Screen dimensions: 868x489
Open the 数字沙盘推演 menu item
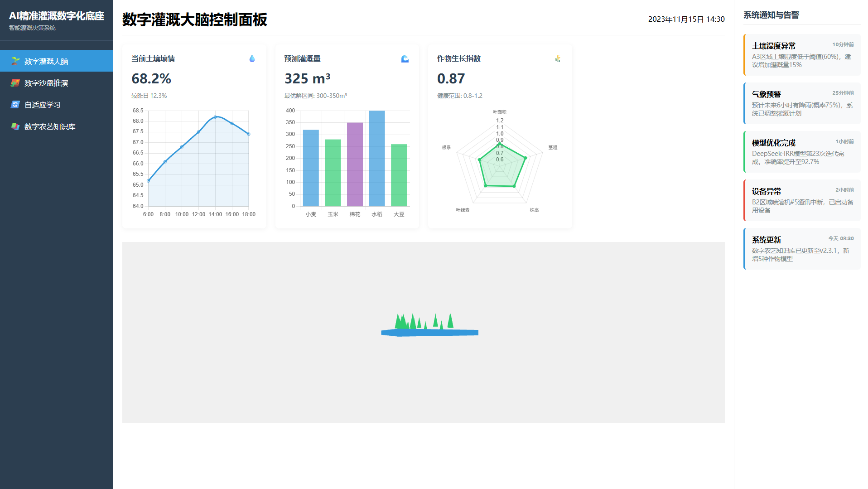coord(46,83)
